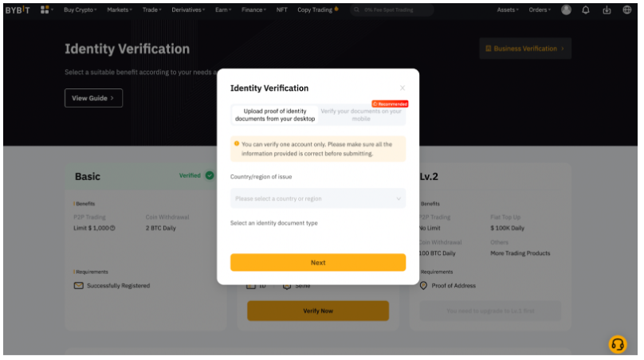Close the Identity Verification dialog
The image size is (644, 360).
point(402,88)
